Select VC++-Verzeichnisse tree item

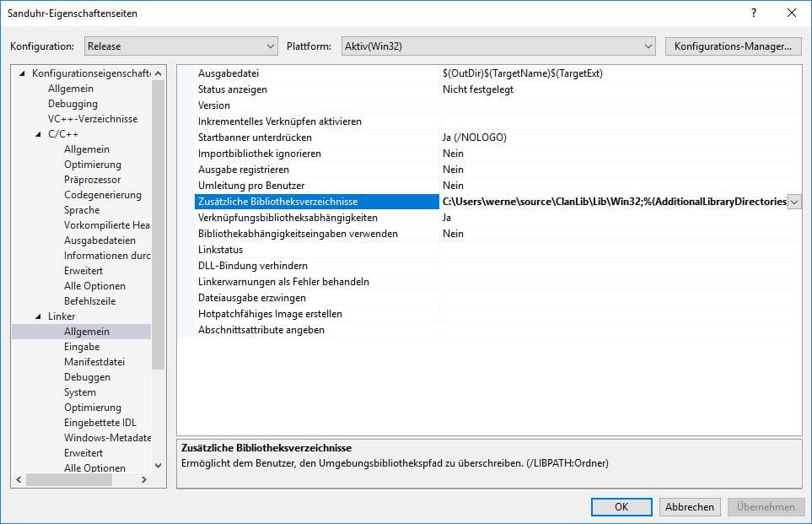pos(92,119)
